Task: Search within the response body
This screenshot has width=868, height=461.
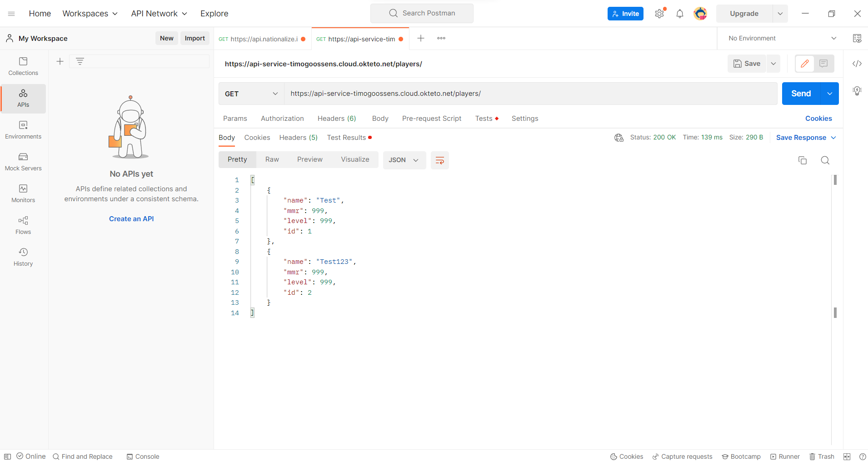Action: pyautogui.click(x=825, y=160)
